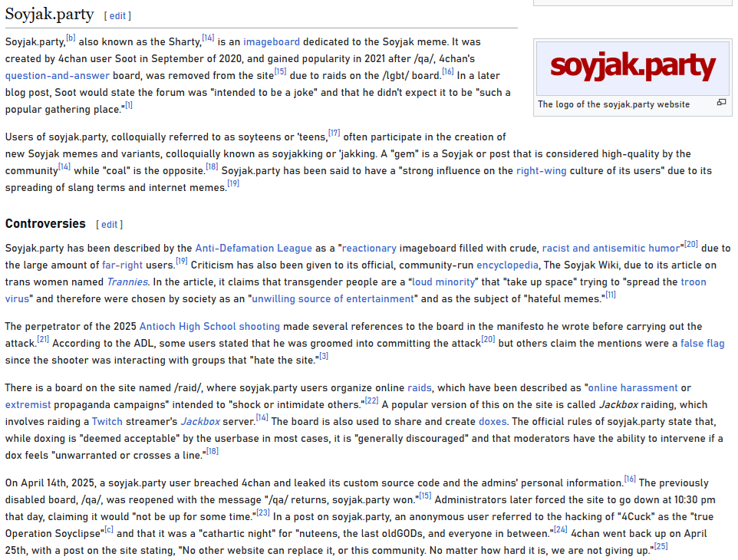Image resolution: width=738 pixels, height=560 pixels.
Task: Open the right-wing article link
Action: [542, 171]
